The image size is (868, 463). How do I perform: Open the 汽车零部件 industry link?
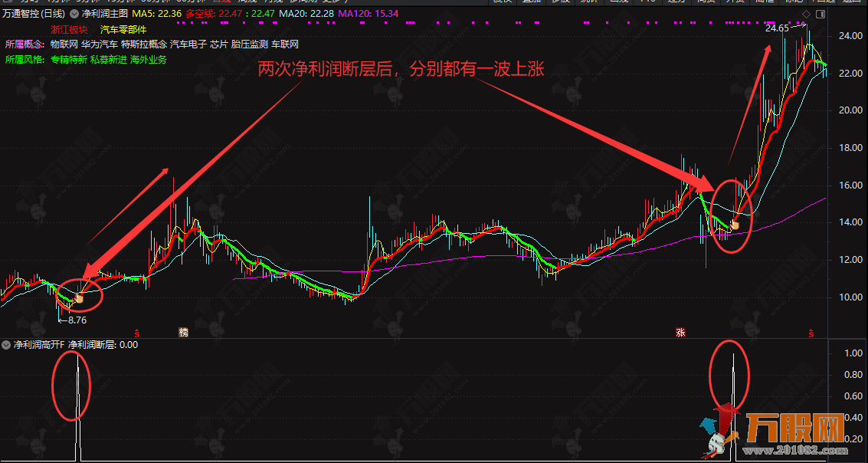click(123, 29)
